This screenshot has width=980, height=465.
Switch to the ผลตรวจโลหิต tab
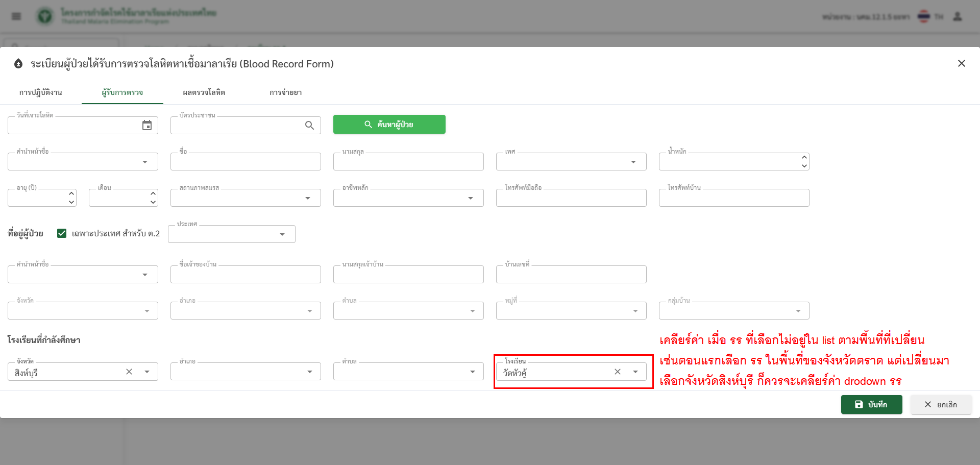(204, 92)
